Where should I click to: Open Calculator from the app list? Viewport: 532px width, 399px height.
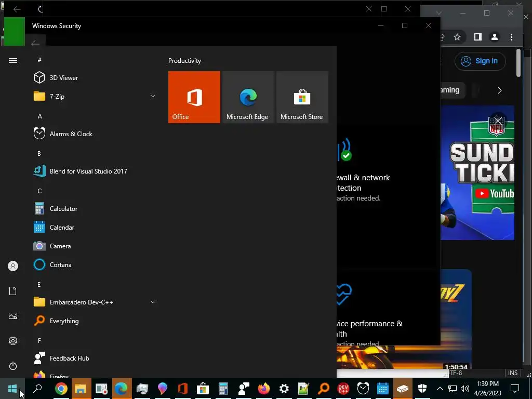[x=63, y=209]
